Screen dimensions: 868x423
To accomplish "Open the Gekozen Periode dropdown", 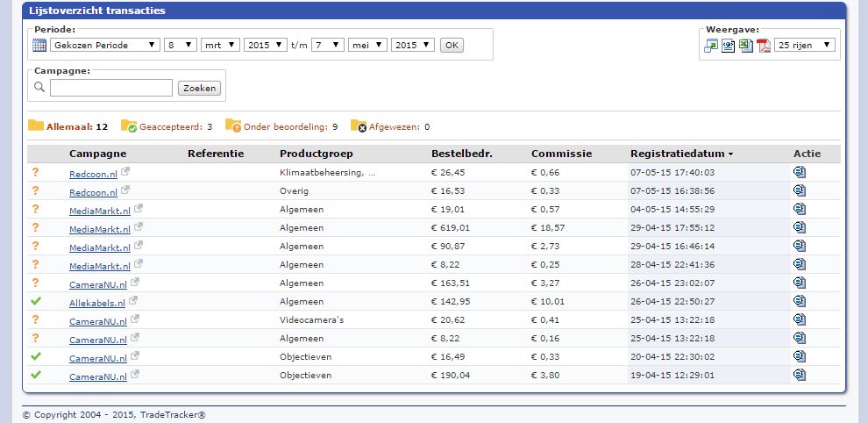I will pos(104,46).
